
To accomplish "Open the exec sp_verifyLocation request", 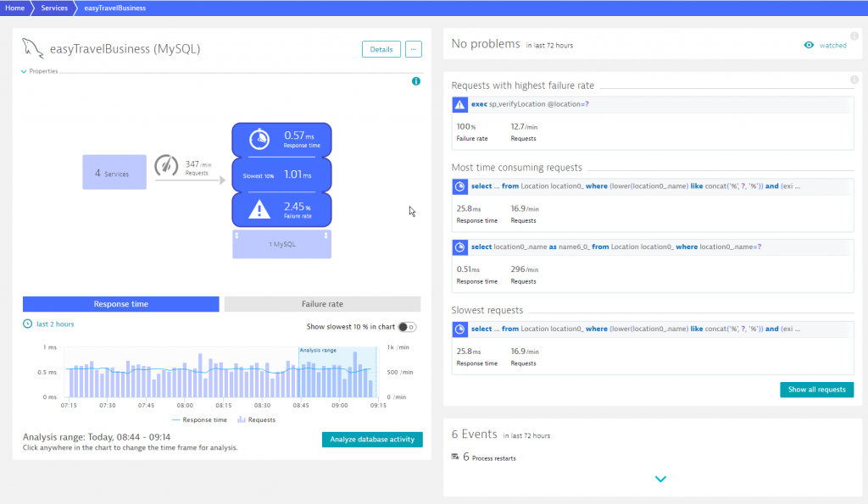I will 530,104.
